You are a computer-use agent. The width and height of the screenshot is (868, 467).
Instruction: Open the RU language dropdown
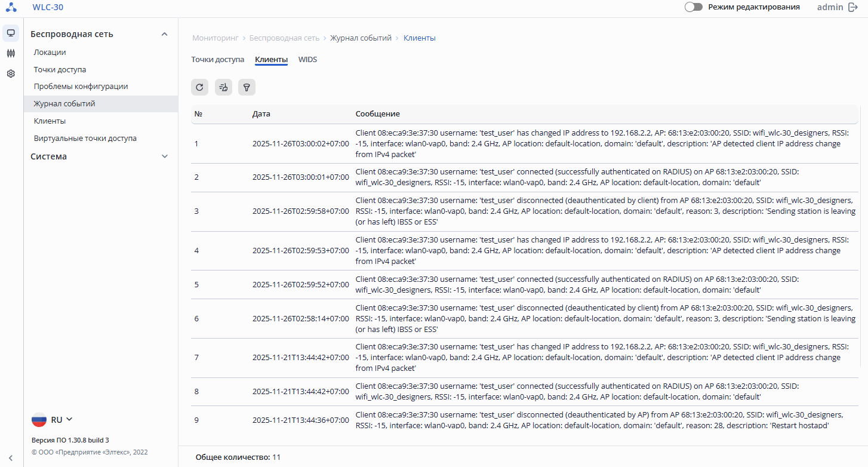tap(52, 420)
